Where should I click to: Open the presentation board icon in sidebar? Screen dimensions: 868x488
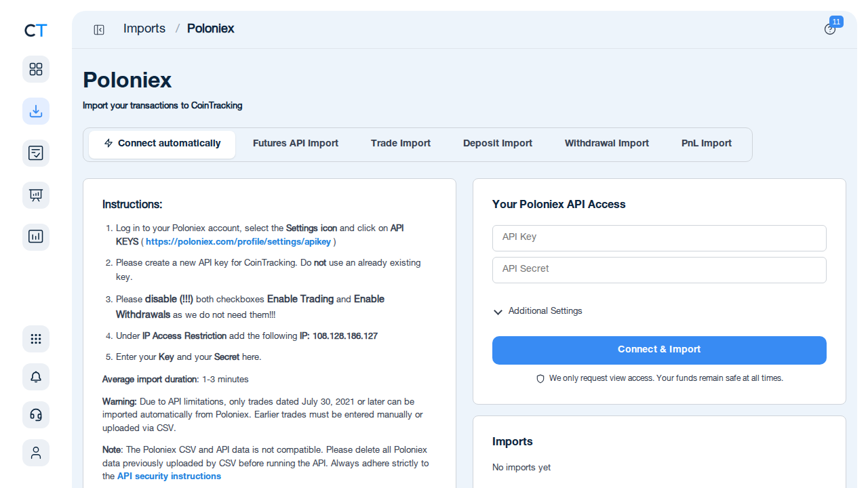click(x=36, y=195)
